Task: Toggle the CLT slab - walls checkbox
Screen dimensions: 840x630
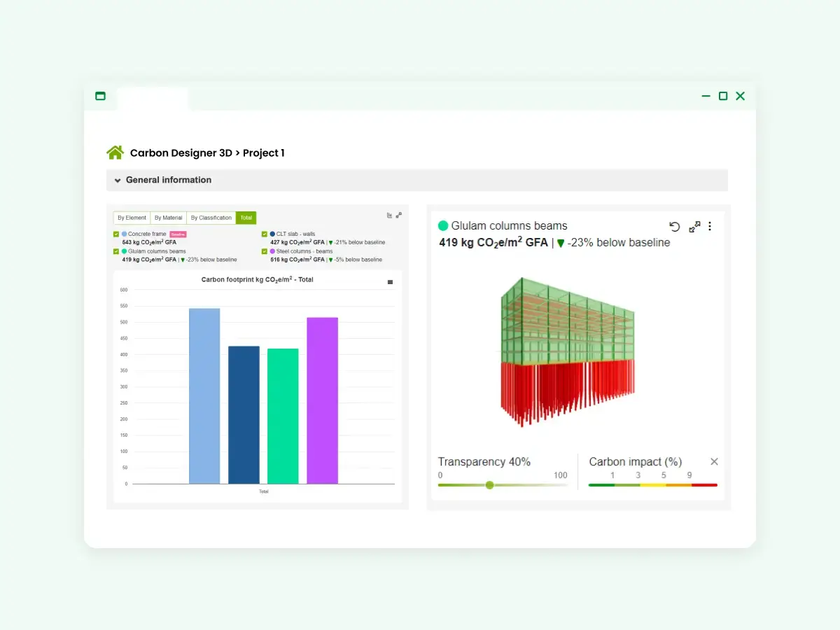Action: pos(265,234)
